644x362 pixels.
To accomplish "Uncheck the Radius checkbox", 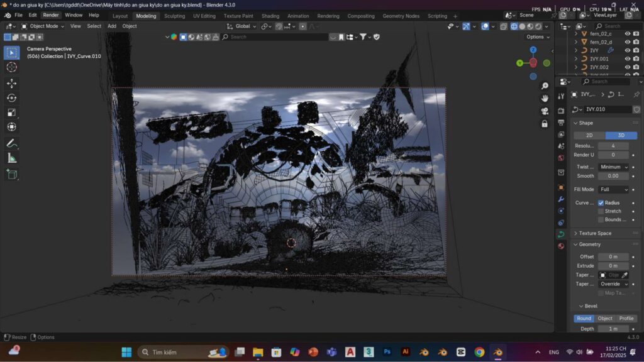I will tap(601, 203).
